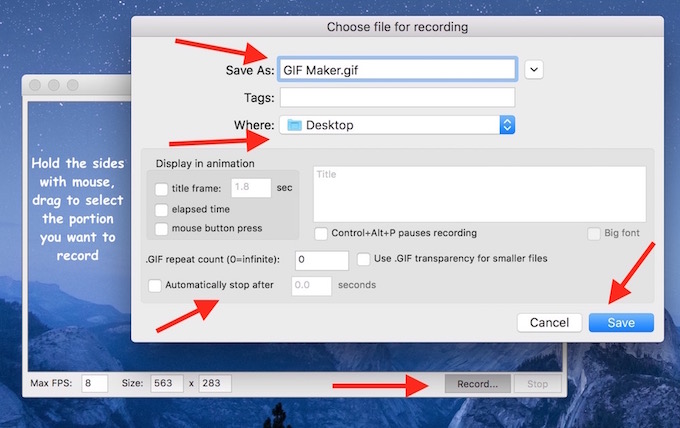Image resolution: width=680 pixels, height=428 pixels.
Task: Click the Big font checkbox
Action: 594,234
